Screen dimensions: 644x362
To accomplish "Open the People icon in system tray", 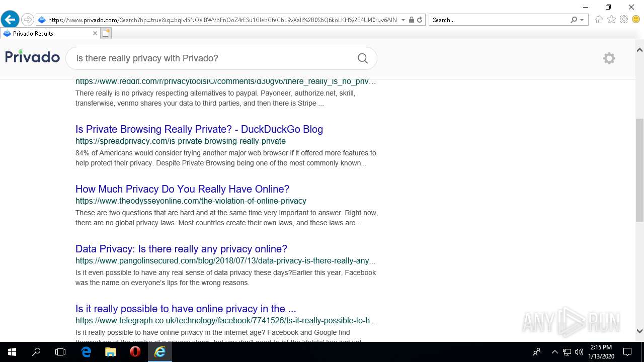I will [537, 352].
